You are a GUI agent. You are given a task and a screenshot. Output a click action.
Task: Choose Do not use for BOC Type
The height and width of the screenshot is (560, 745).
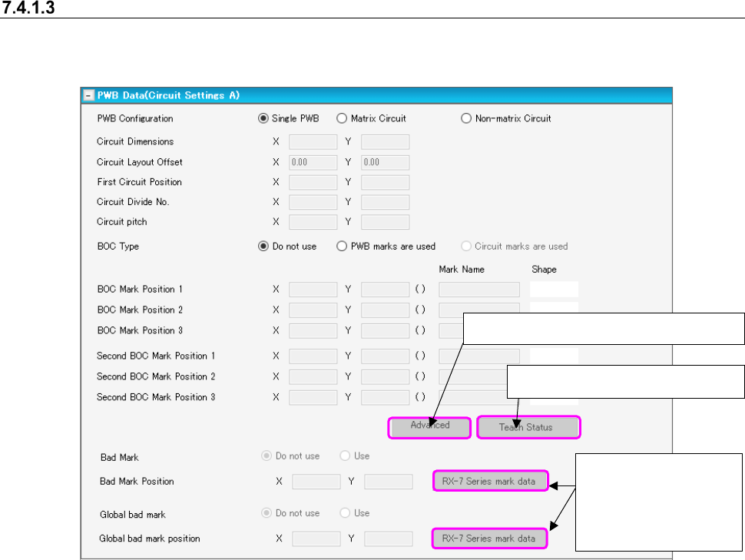[x=263, y=247]
